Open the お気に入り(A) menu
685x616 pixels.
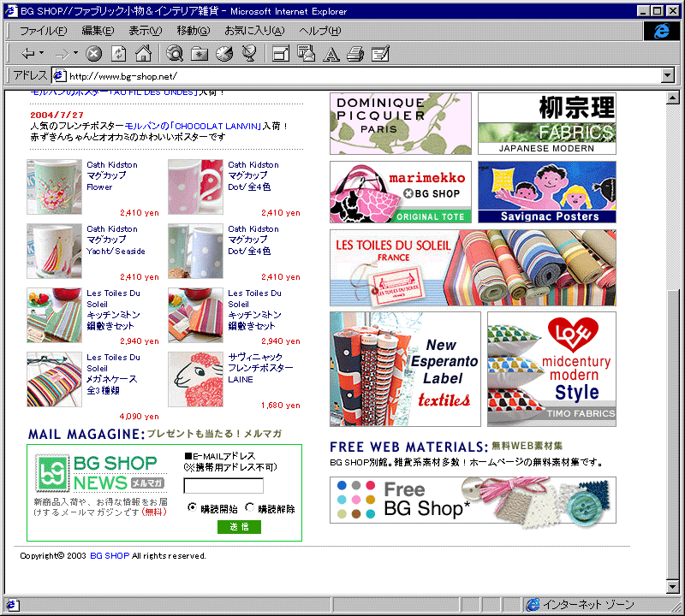click(x=254, y=31)
